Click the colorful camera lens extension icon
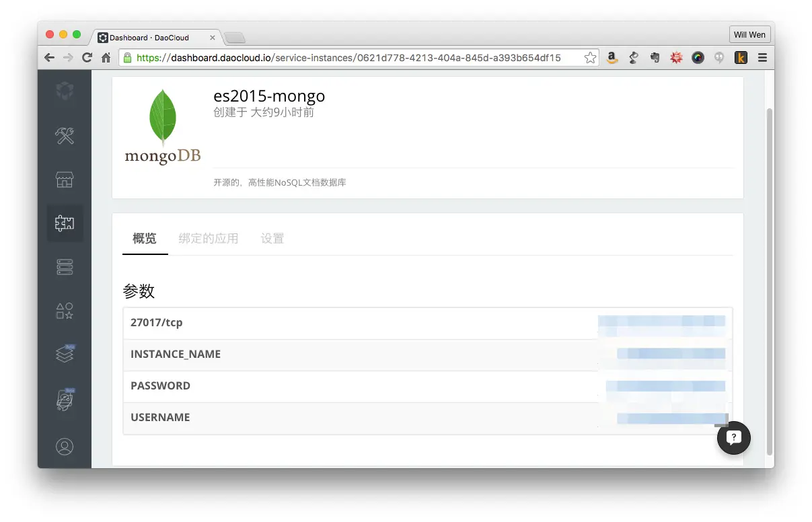 [698, 58]
